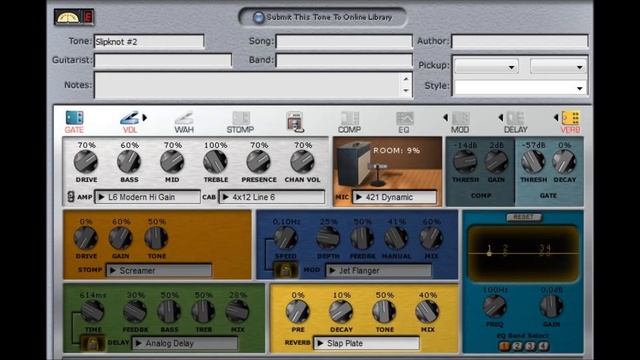The image size is (640, 360).
Task: Click EQ band 1 point on graph
Action: pos(489,253)
